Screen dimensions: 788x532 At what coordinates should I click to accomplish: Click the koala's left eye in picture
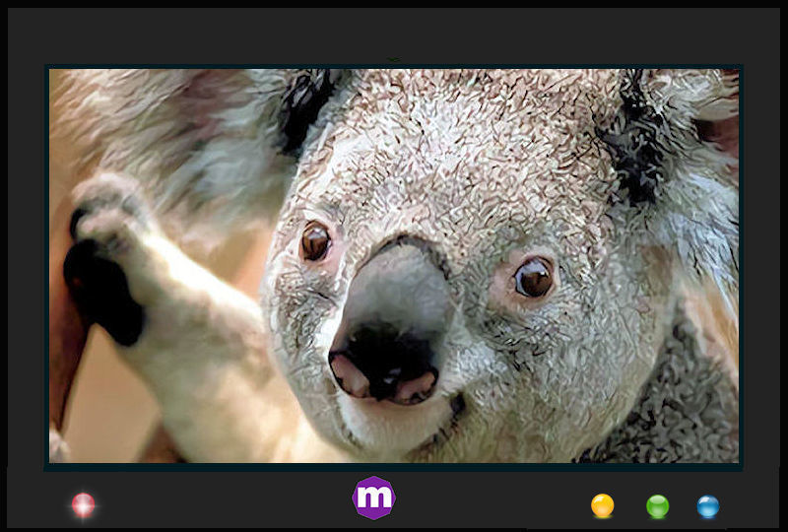tap(315, 241)
